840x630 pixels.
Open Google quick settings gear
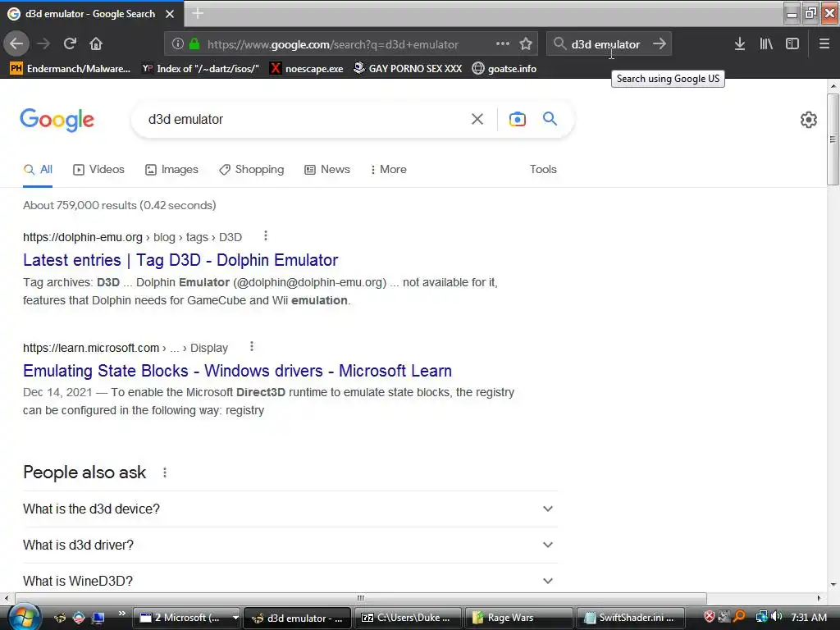(808, 120)
